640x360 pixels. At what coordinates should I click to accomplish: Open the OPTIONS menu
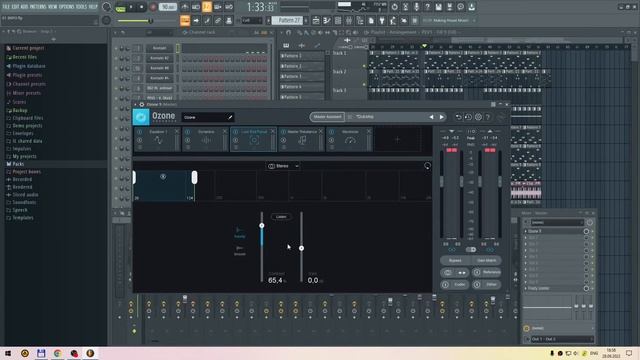click(67, 7)
